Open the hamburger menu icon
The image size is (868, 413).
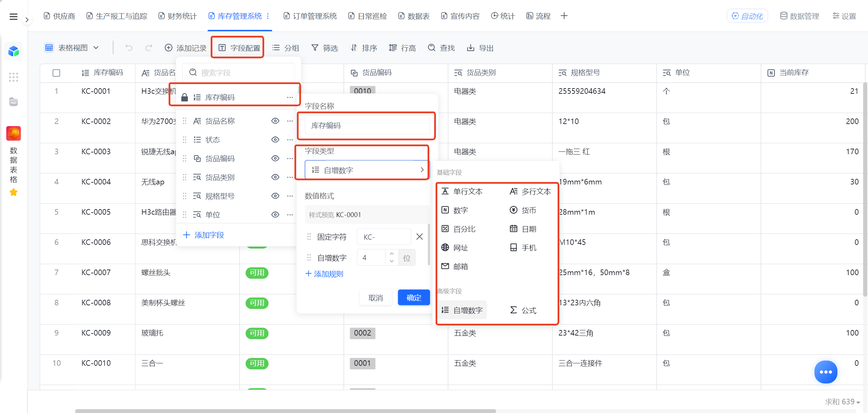13,17
